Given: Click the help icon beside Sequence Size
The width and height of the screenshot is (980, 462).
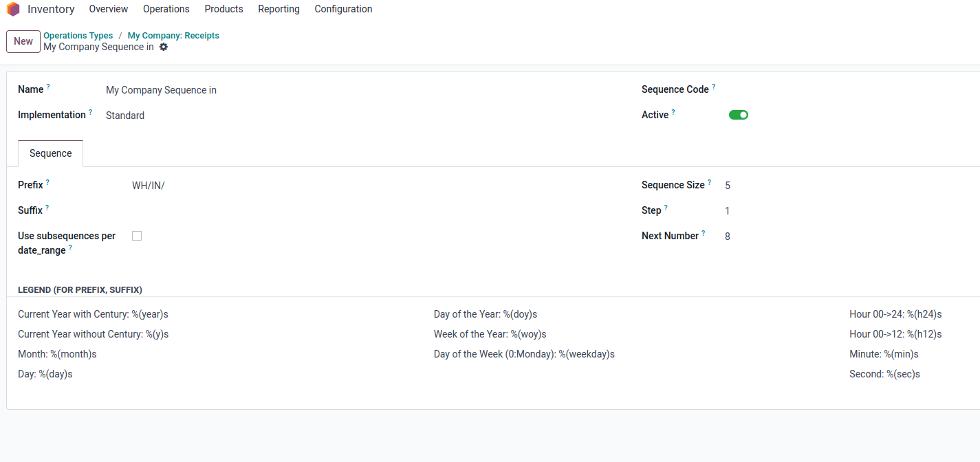Looking at the screenshot, I should (x=709, y=183).
